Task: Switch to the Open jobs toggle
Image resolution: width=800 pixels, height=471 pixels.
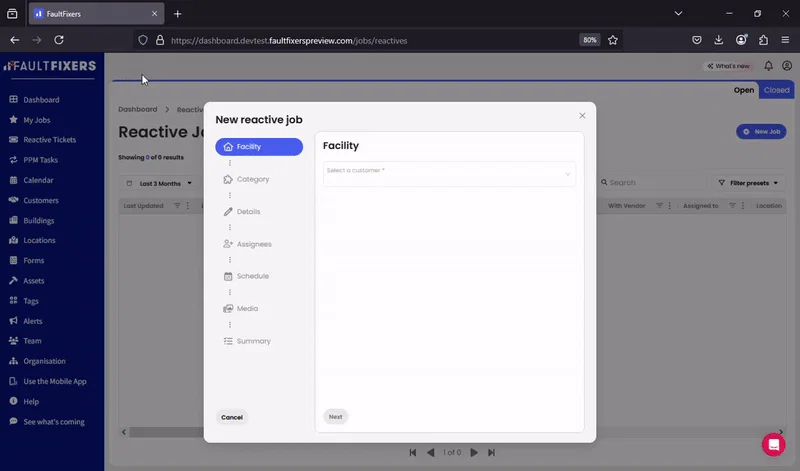Action: click(x=743, y=90)
